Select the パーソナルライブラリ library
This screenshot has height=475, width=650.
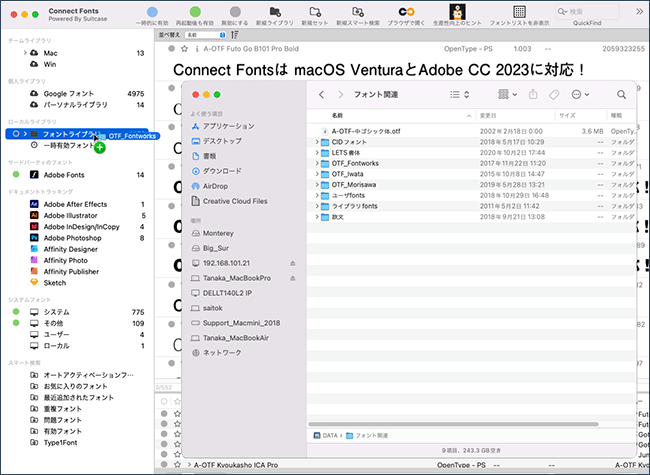(x=76, y=105)
